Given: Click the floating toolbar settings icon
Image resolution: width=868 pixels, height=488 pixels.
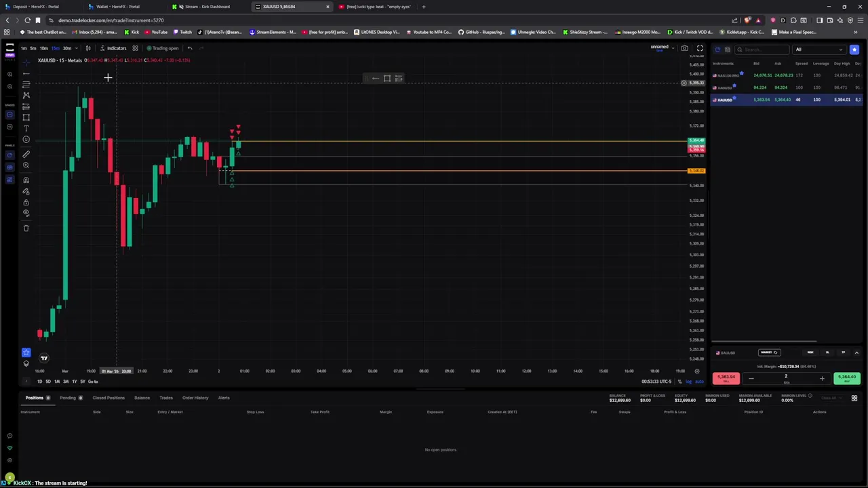Looking at the screenshot, I should 399,79.
